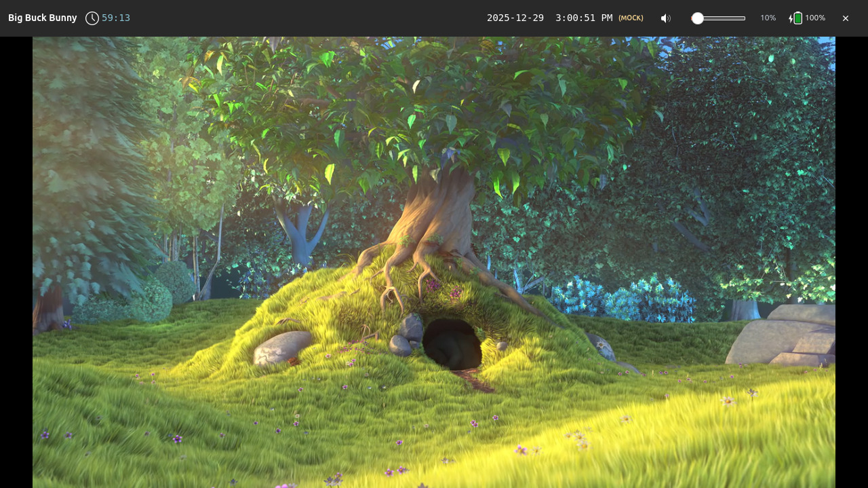The height and width of the screenshot is (488, 868).
Task: Select the 59:13 countdown timer
Action: 115,18
